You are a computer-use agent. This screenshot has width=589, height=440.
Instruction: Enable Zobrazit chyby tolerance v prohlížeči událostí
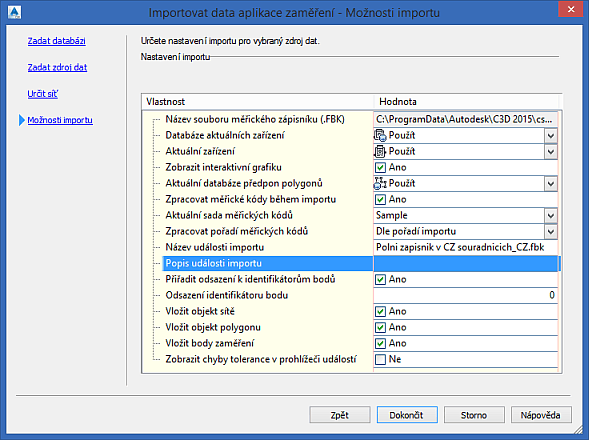coord(380,359)
